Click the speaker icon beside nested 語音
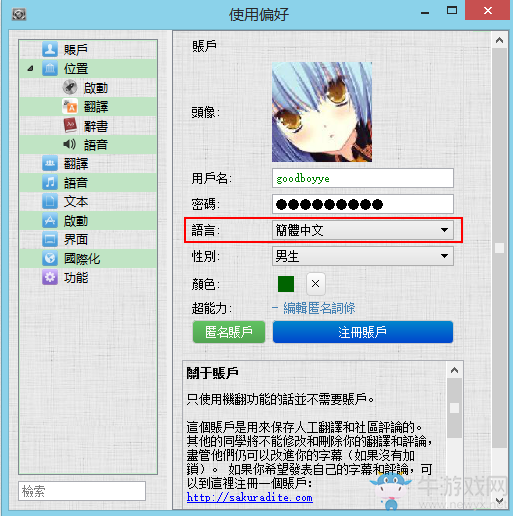Viewport: 513px width, 516px height. pyautogui.click(x=69, y=144)
